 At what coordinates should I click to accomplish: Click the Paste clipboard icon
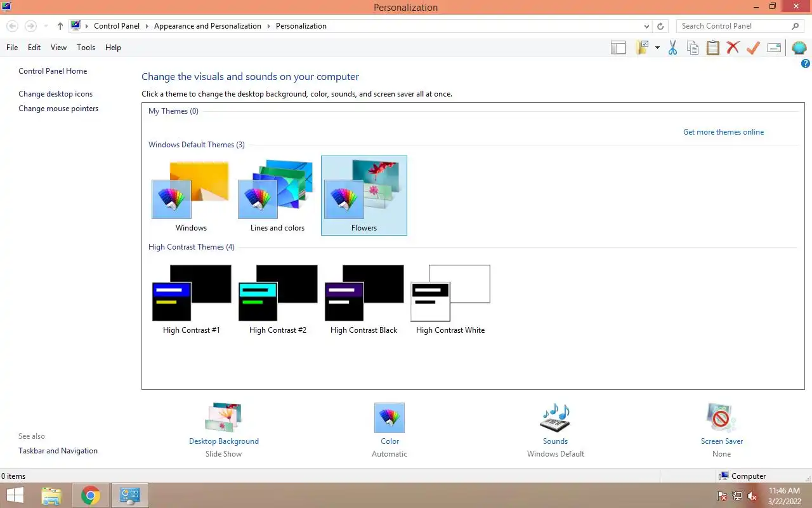713,48
